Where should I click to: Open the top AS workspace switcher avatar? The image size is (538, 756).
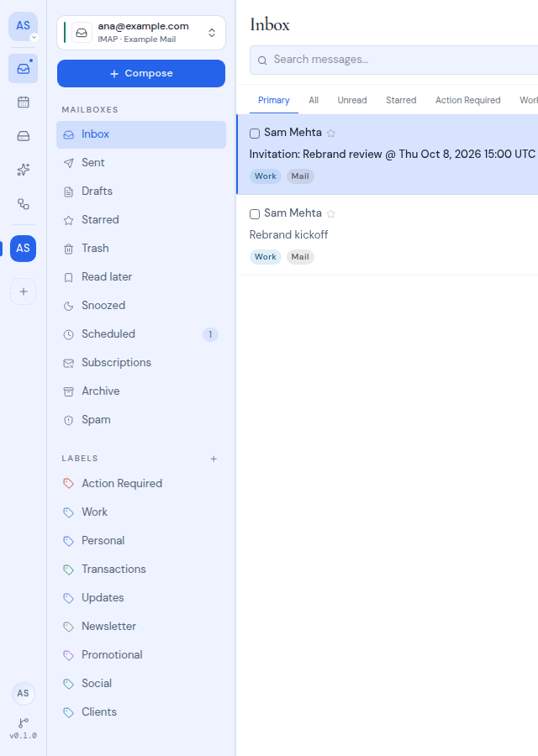[x=24, y=26]
